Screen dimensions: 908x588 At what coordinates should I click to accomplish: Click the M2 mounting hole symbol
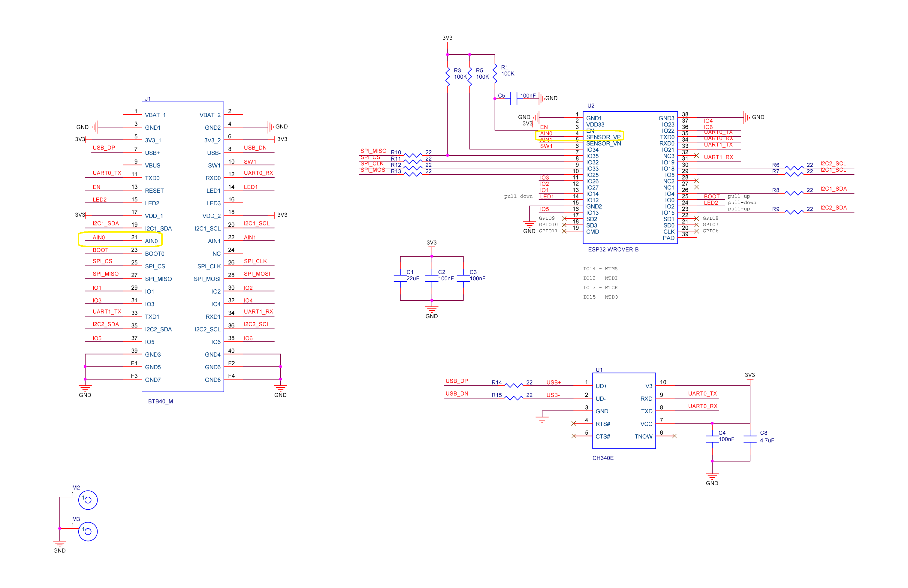coord(88,500)
